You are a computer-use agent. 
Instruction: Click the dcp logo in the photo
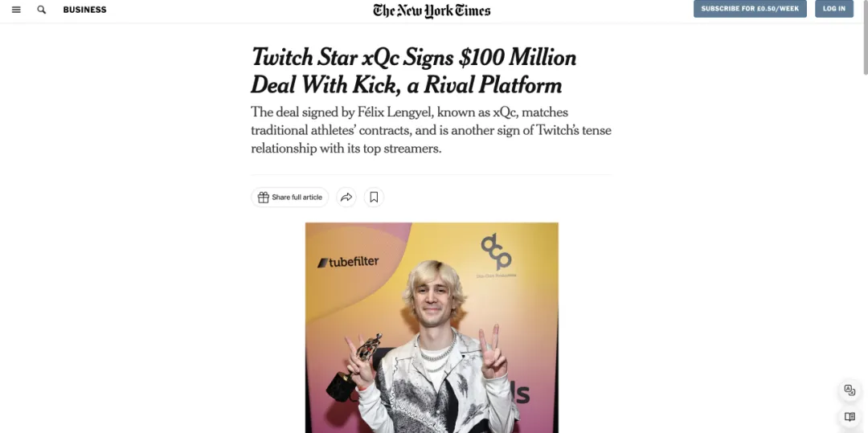(x=496, y=255)
